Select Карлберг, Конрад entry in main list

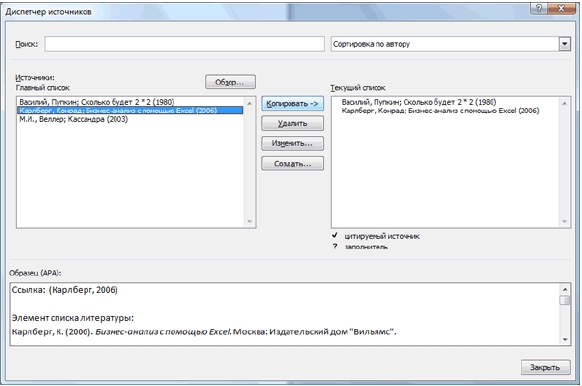click(x=130, y=111)
